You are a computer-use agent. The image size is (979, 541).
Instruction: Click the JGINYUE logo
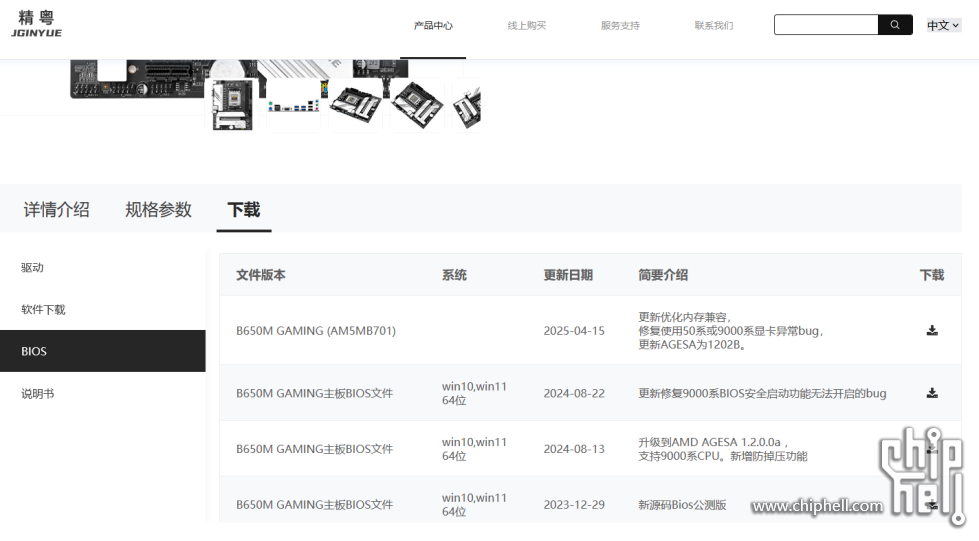point(36,24)
